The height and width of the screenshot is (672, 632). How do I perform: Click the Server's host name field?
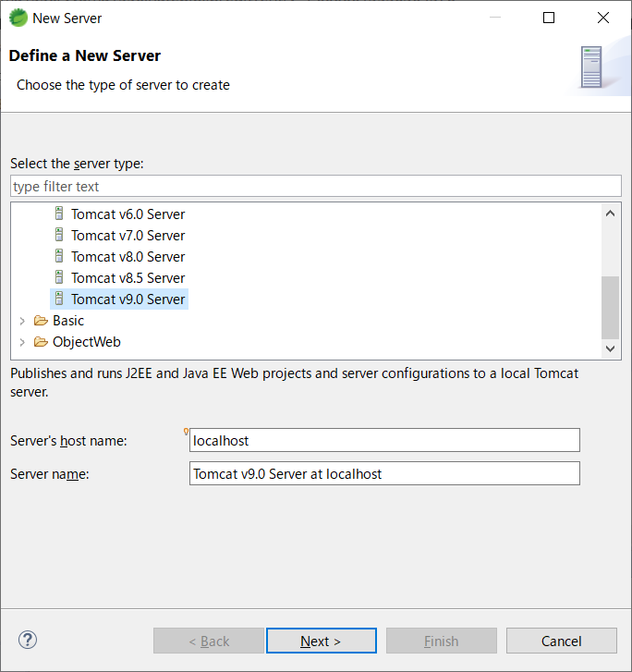[384, 440]
